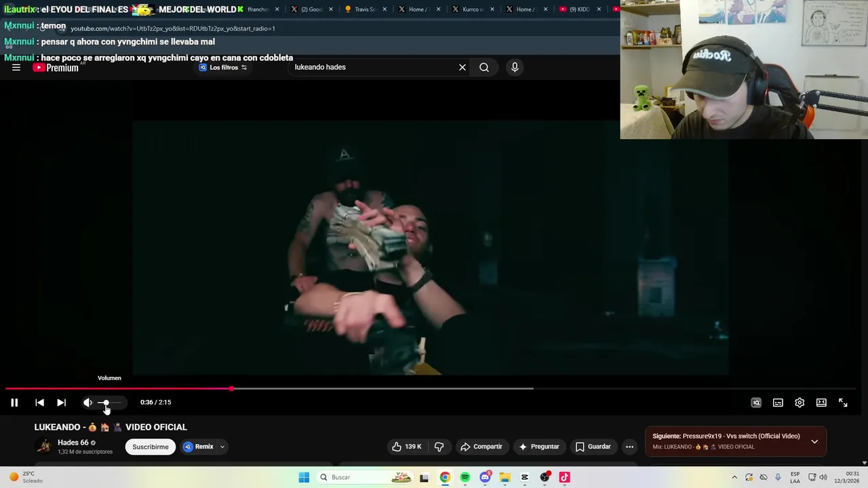
Task: Like the video with the 139 K button
Action: pyautogui.click(x=407, y=447)
